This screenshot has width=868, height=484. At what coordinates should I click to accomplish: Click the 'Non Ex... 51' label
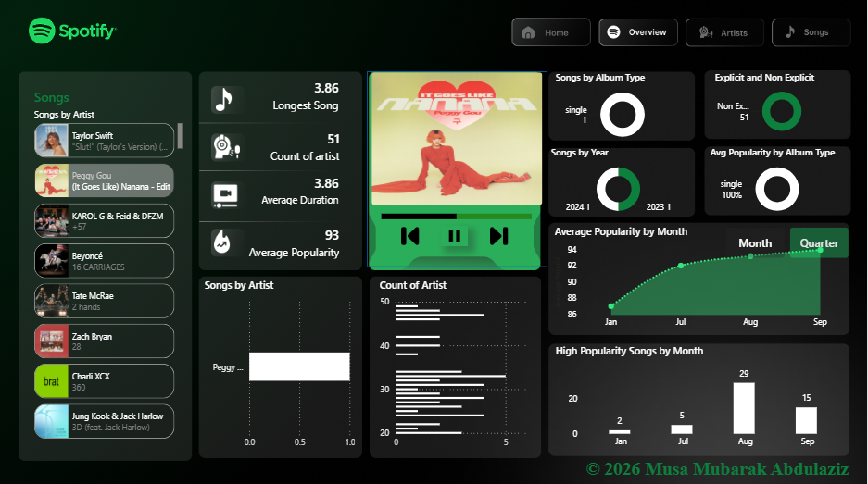(733, 111)
